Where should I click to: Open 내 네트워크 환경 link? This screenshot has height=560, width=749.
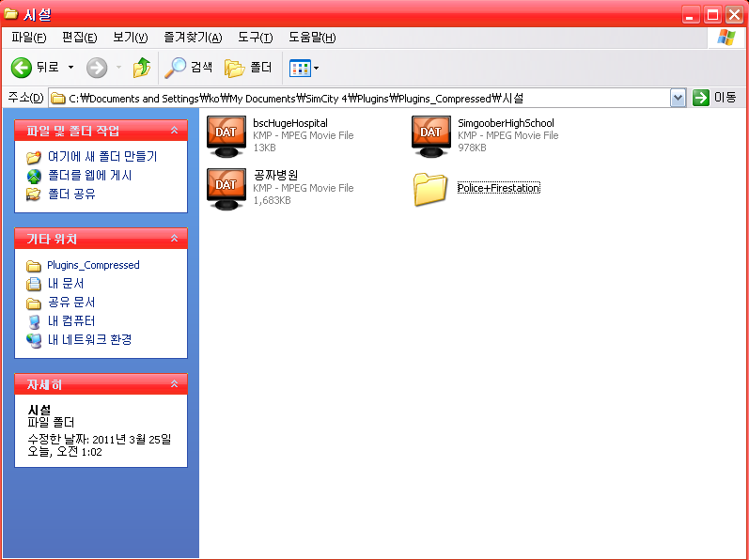click(x=89, y=339)
